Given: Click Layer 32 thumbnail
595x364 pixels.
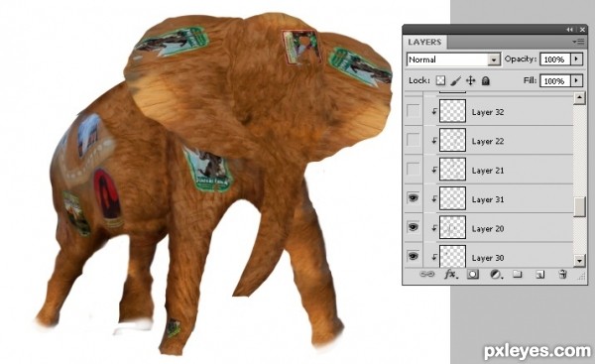Looking at the screenshot, I should pos(453,111).
